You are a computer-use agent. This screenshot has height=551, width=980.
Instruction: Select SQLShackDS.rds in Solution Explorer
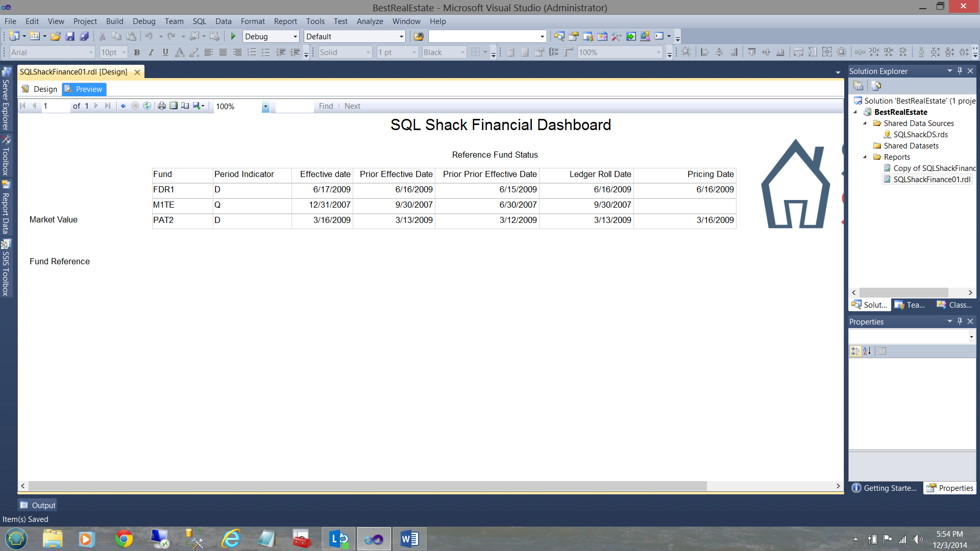(x=920, y=135)
